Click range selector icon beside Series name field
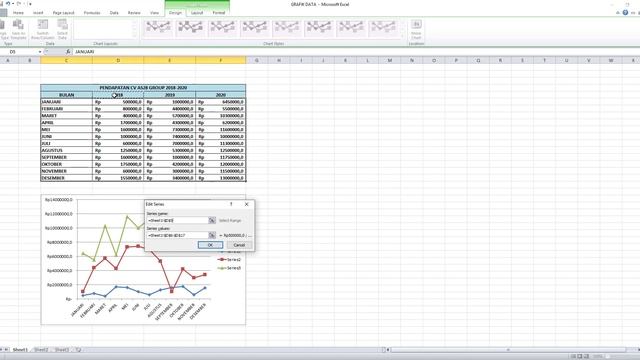The height and width of the screenshot is (360, 640). point(212,220)
